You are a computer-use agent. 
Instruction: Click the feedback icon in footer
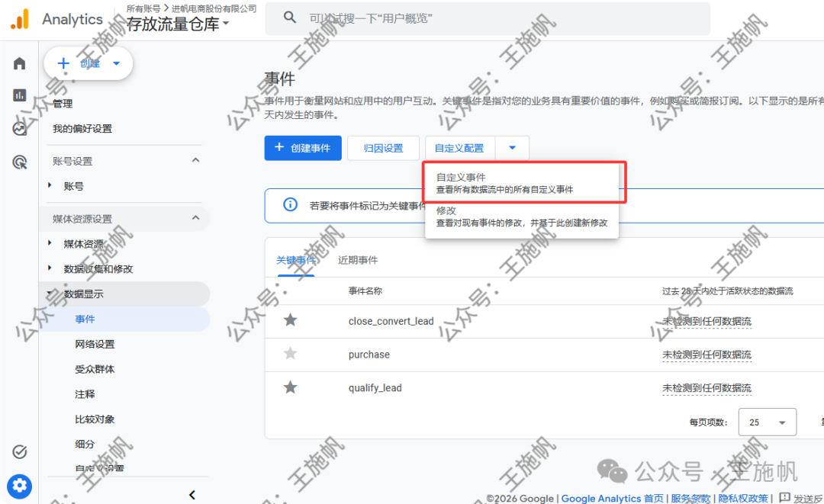784,497
